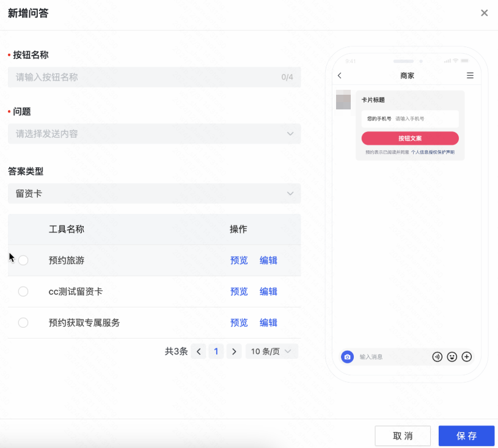Select the cc测试留资卡 radio button
The height and width of the screenshot is (448, 498).
(x=23, y=292)
